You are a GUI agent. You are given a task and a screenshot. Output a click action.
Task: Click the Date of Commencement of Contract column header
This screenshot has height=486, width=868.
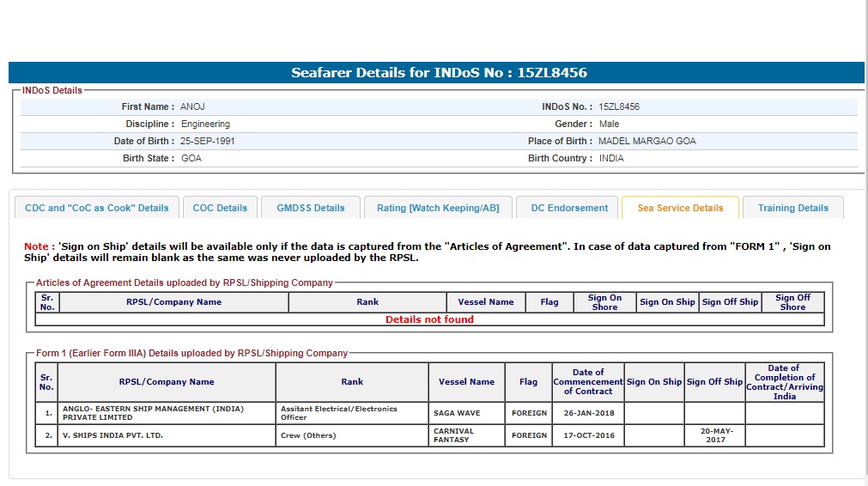point(587,382)
